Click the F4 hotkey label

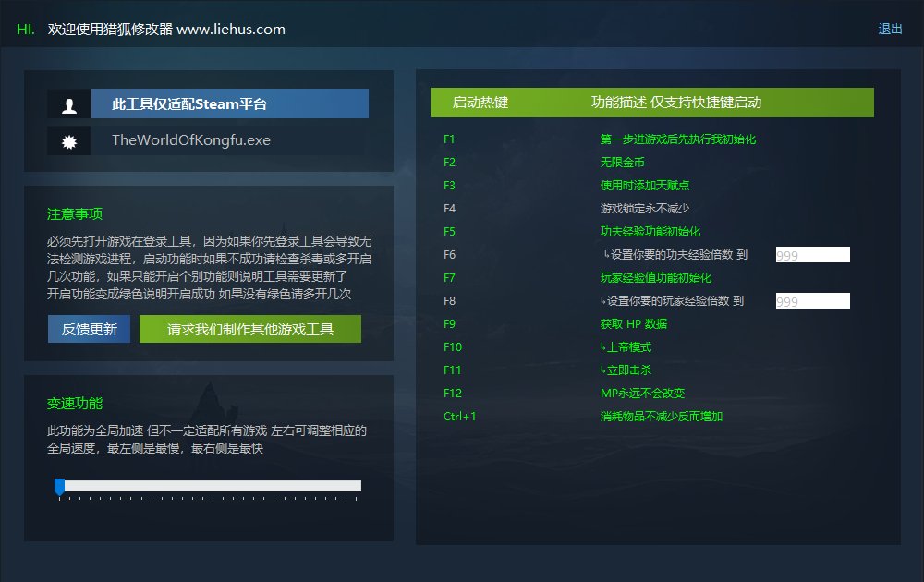(x=450, y=208)
